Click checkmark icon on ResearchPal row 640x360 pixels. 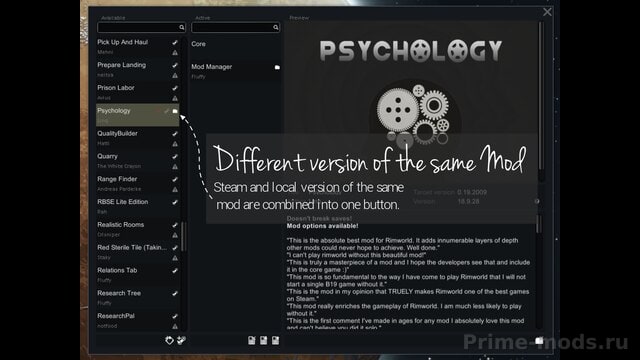(x=175, y=316)
